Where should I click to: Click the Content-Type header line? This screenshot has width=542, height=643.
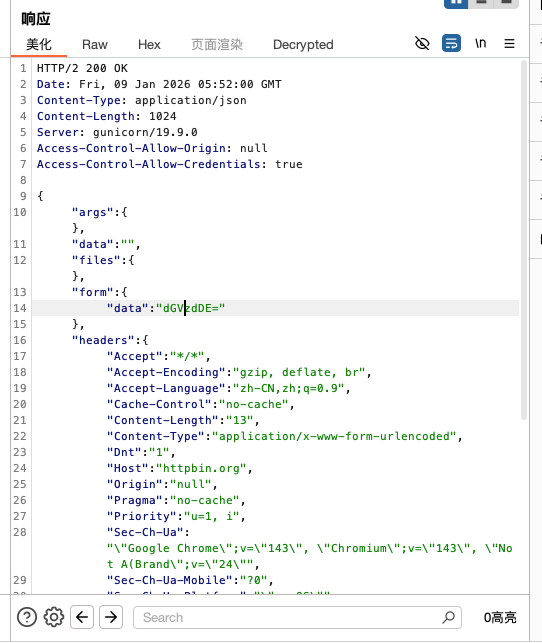click(x=142, y=100)
